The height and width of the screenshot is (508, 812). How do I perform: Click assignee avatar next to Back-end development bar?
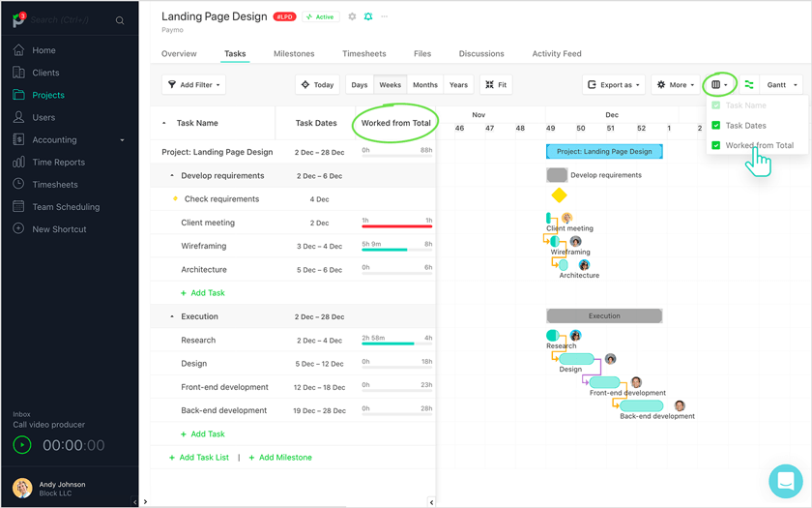[680, 405]
